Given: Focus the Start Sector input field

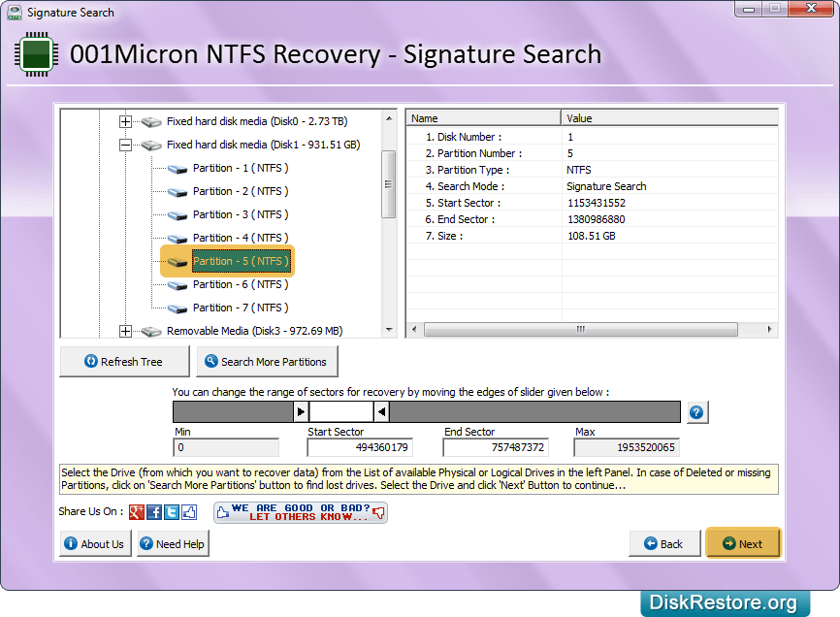Looking at the screenshot, I should coord(360,448).
